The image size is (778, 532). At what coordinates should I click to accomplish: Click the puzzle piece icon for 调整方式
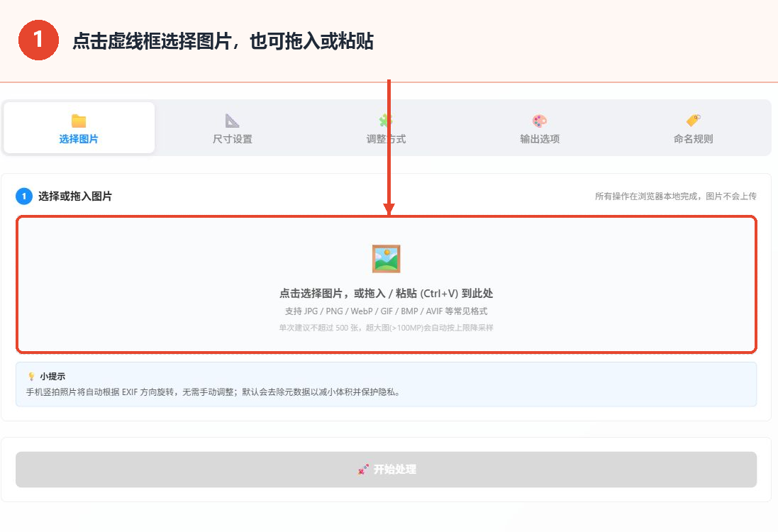click(386, 121)
